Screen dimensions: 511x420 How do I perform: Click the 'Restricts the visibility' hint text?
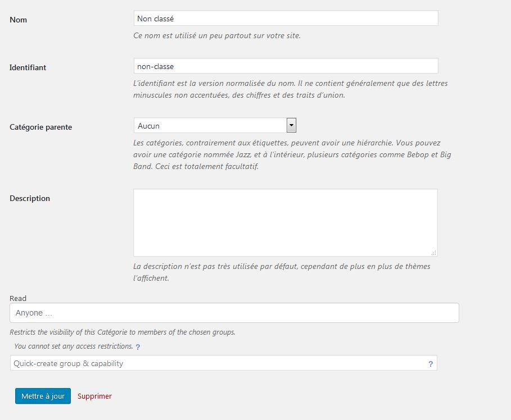tap(122, 332)
